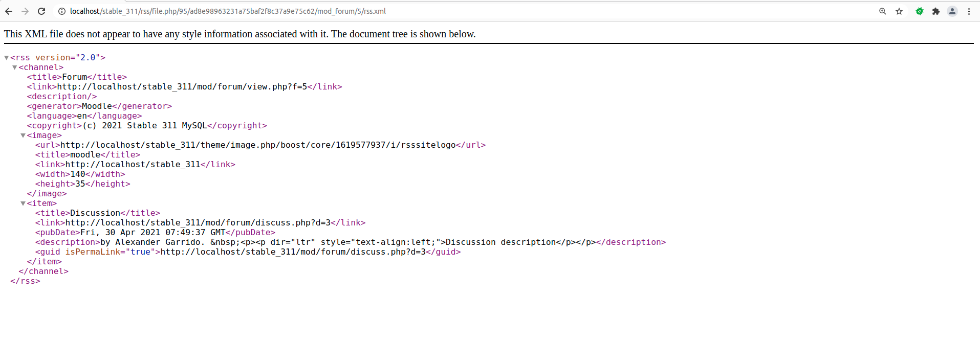Viewport: 980px width, 364px height.
Task: Reload the RSS feed page
Action: [41, 11]
